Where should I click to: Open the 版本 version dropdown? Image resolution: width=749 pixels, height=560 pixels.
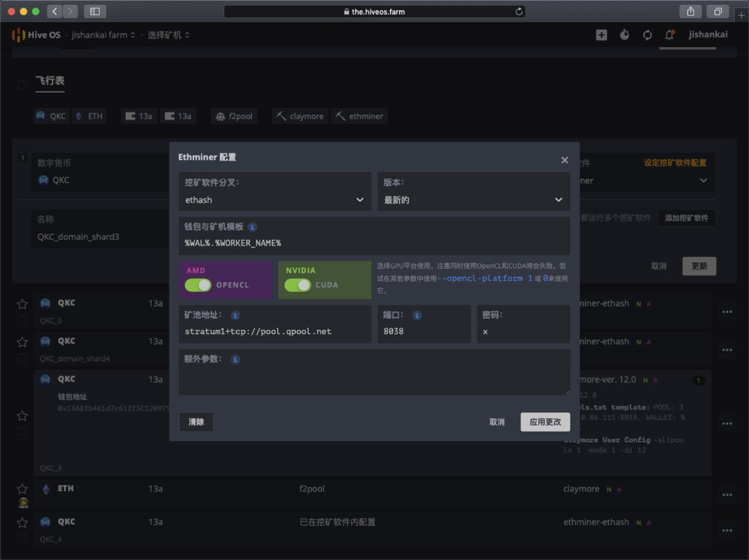pyautogui.click(x=473, y=200)
